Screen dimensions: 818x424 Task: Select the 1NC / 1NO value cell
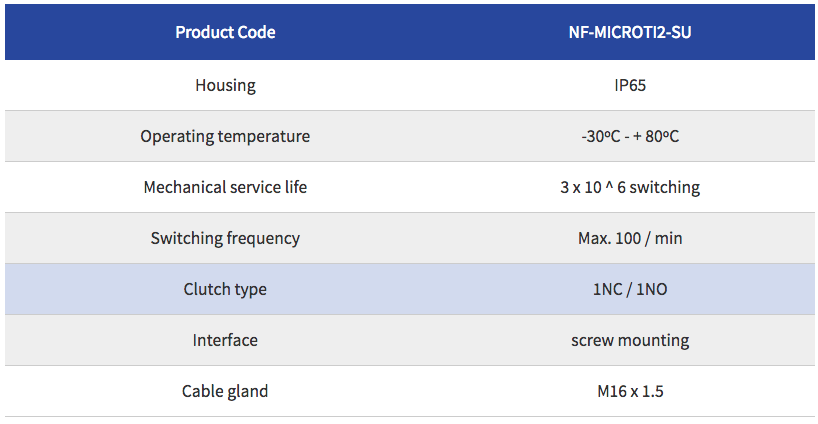(630, 289)
